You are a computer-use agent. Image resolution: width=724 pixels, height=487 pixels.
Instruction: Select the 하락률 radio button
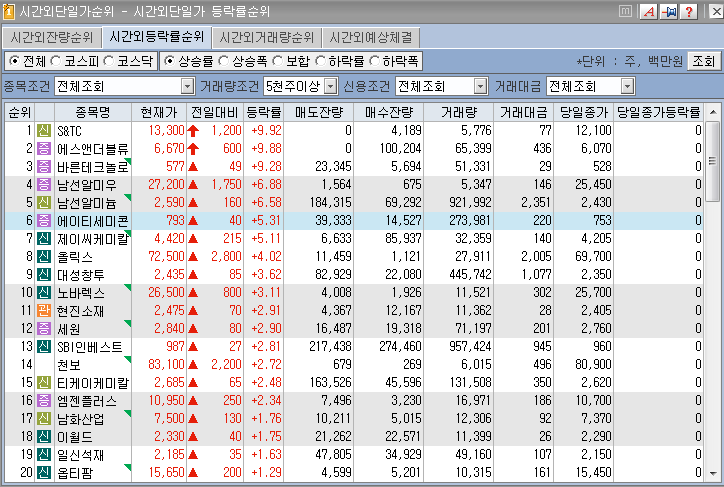(320, 61)
